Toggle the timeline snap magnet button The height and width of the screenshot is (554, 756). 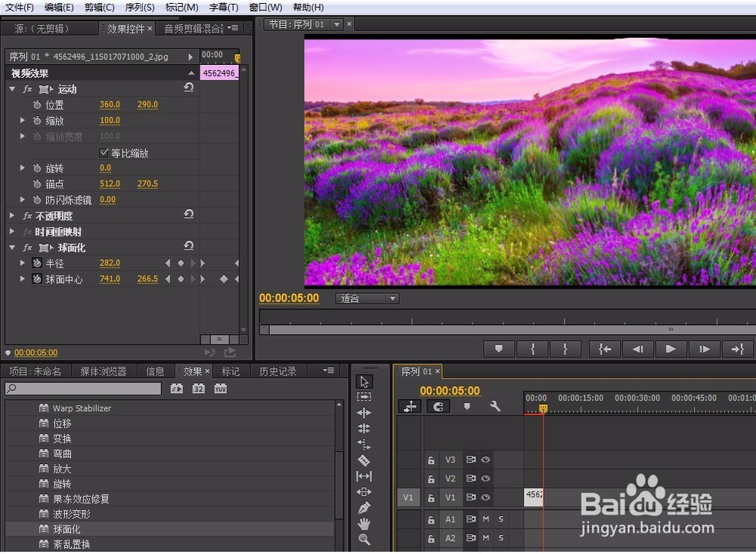438,407
